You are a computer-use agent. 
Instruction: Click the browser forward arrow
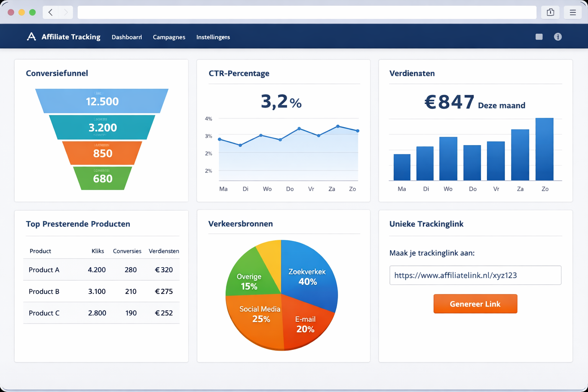(x=65, y=12)
